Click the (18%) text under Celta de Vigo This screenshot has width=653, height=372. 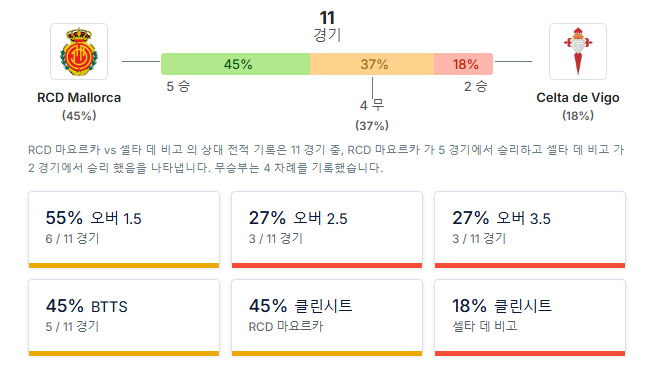coord(578,115)
